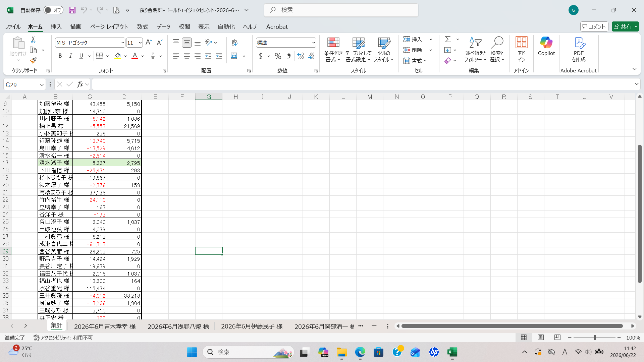Toggle the AutoSave switch

(53, 10)
